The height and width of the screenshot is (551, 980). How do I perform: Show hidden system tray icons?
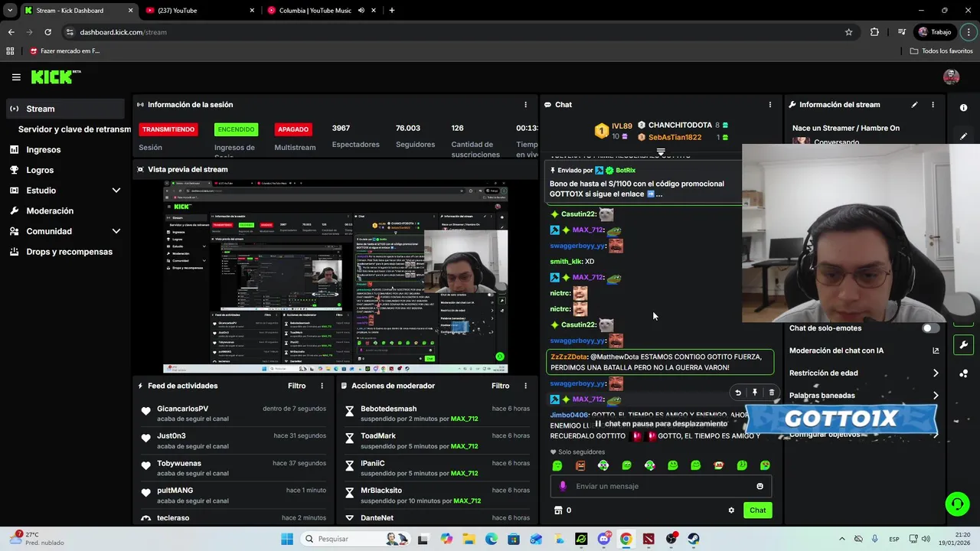(841, 539)
